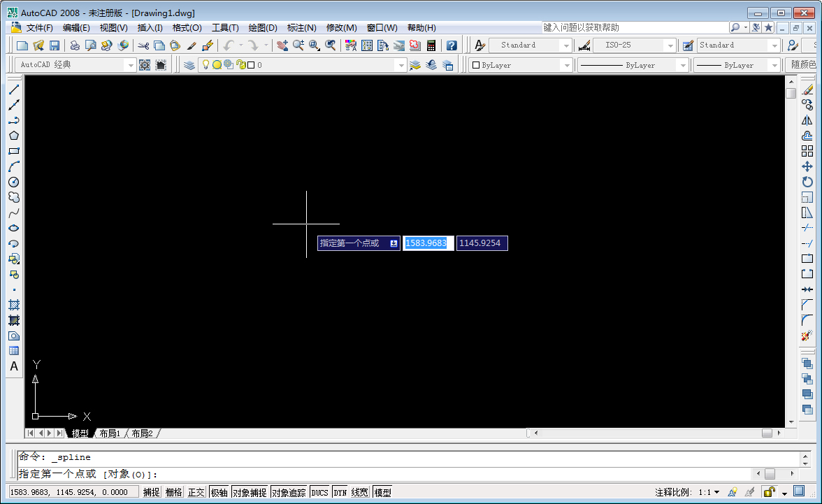Open the layer control dropdown
The width and height of the screenshot is (822, 504).
pyautogui.click(x=402, y=64)
